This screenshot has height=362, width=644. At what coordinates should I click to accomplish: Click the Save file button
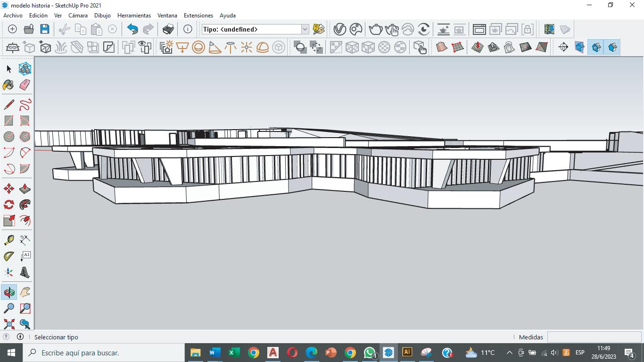(45, 29)
